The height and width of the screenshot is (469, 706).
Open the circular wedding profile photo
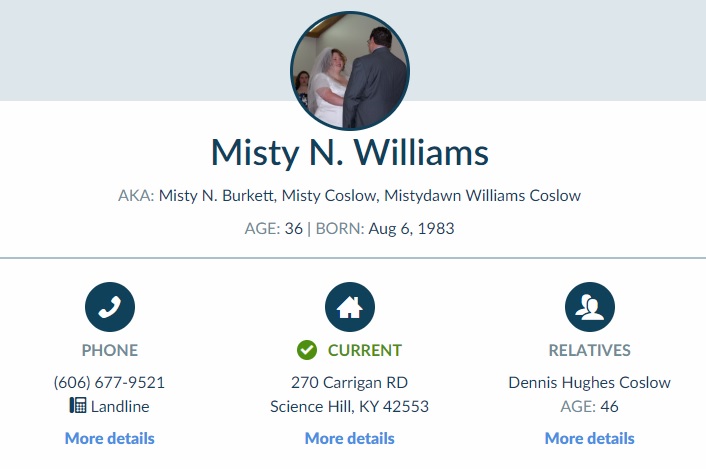pos(350,71)
